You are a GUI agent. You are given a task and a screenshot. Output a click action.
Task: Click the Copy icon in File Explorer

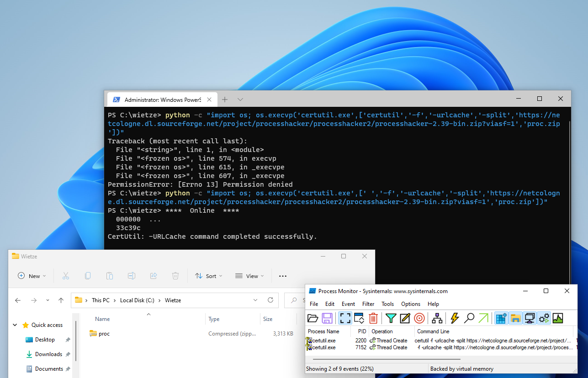tap(88, 276)
